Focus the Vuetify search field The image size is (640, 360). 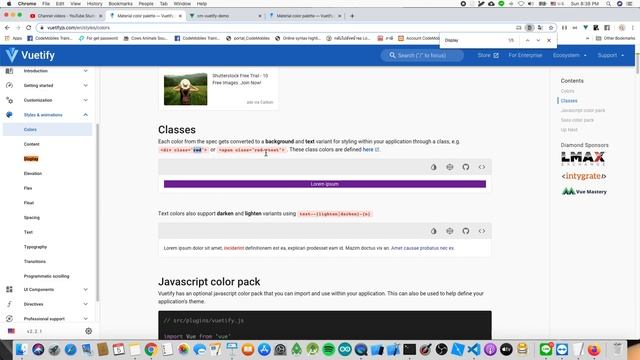pyautogui.click(x=422, y=55)
